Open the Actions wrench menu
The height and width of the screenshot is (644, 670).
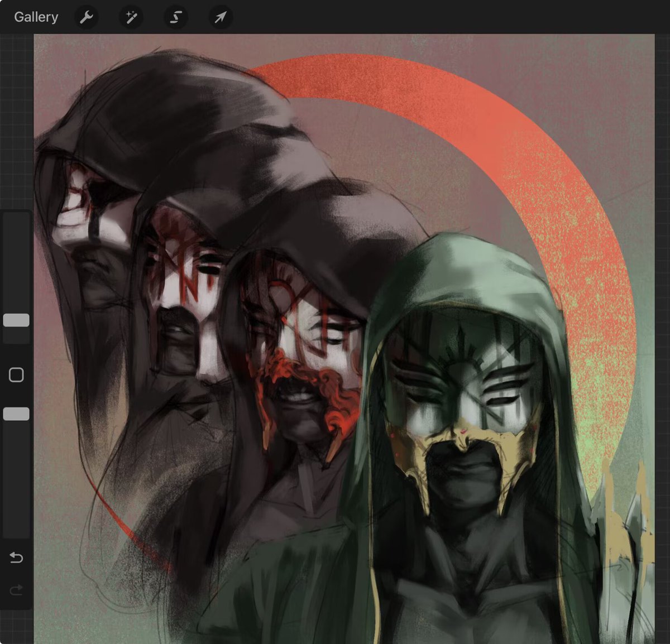coord(86,17)
